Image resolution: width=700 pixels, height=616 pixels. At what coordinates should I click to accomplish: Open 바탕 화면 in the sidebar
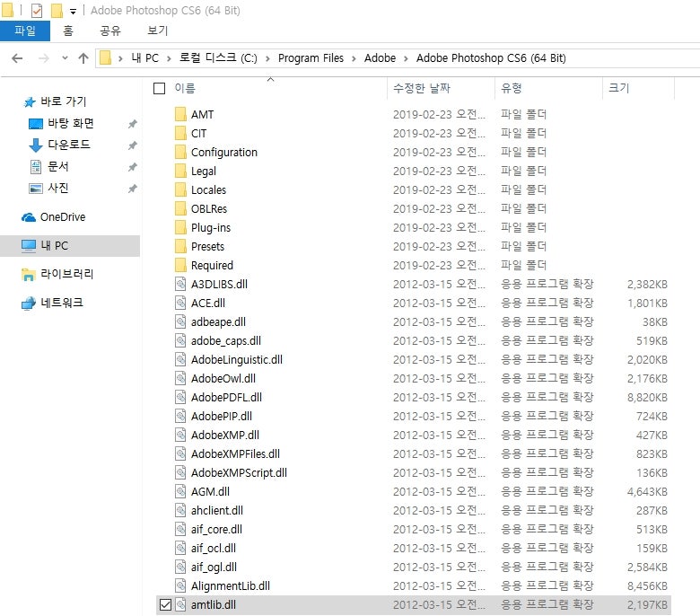tap(71, 123)
